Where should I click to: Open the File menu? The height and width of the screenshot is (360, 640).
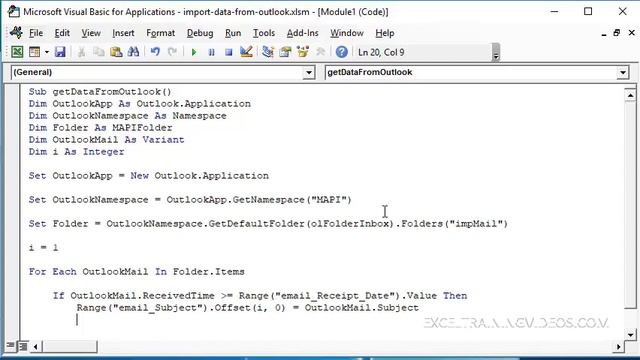(x=36, y=33)
